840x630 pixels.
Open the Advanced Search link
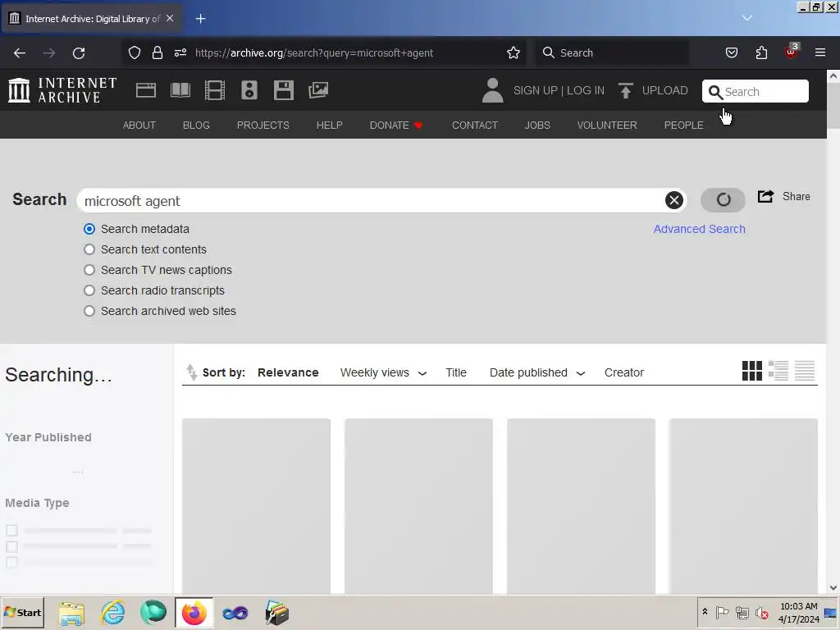point(699,229)
